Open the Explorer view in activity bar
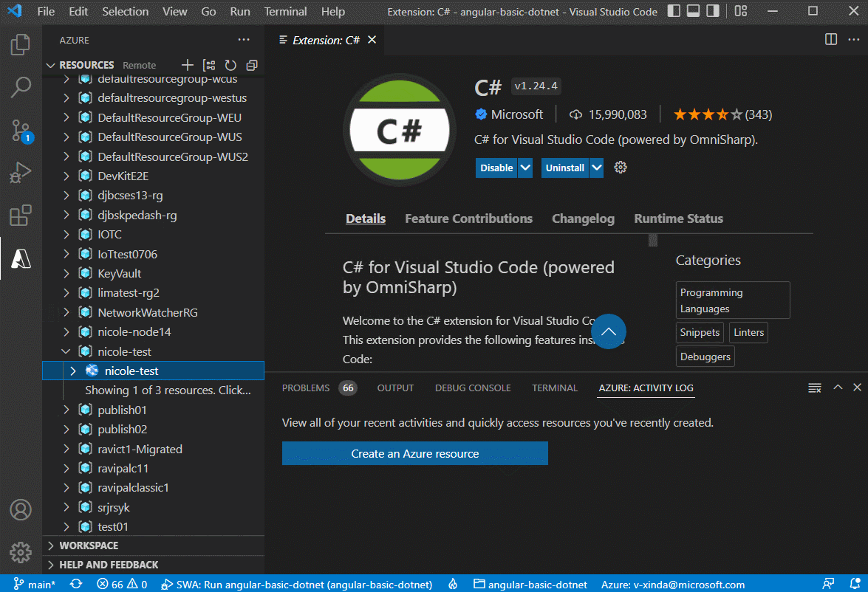Screen dimensions: 868x592 pyautogui.click(x=21, y=44)
